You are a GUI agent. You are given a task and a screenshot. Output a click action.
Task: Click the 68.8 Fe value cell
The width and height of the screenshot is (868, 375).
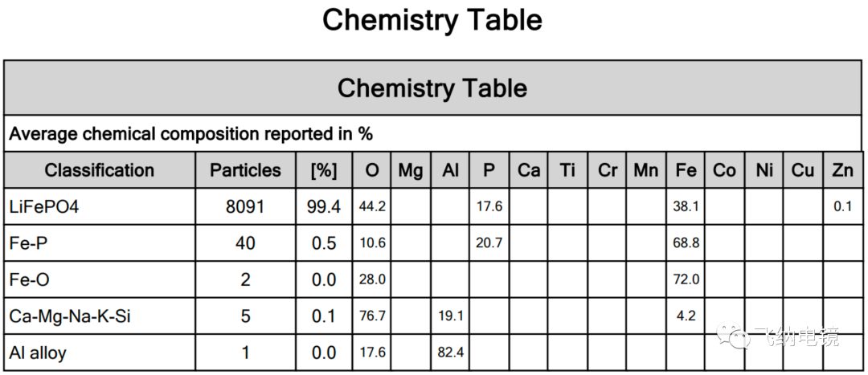point(686,243)
